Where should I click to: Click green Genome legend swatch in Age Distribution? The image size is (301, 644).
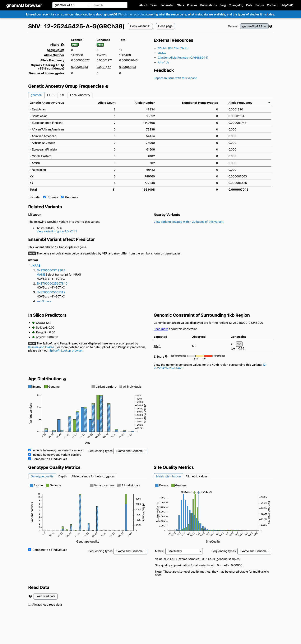pos(46,386)
